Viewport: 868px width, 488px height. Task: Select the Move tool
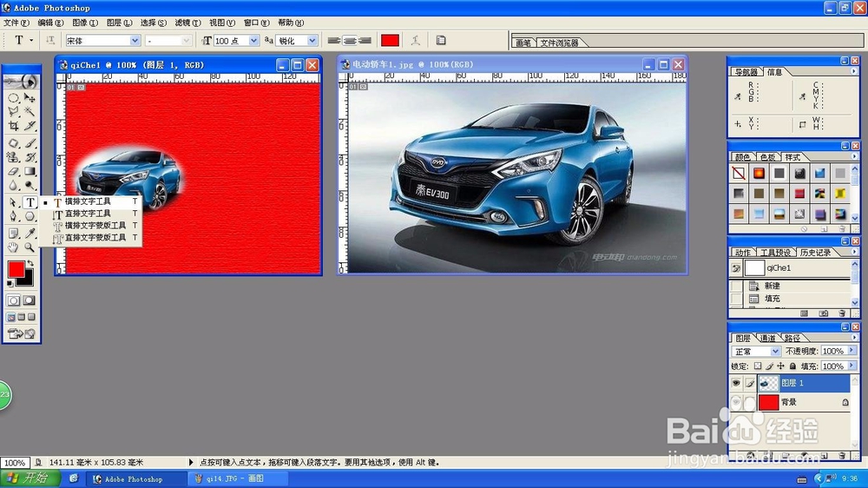(x=30, y=98)
